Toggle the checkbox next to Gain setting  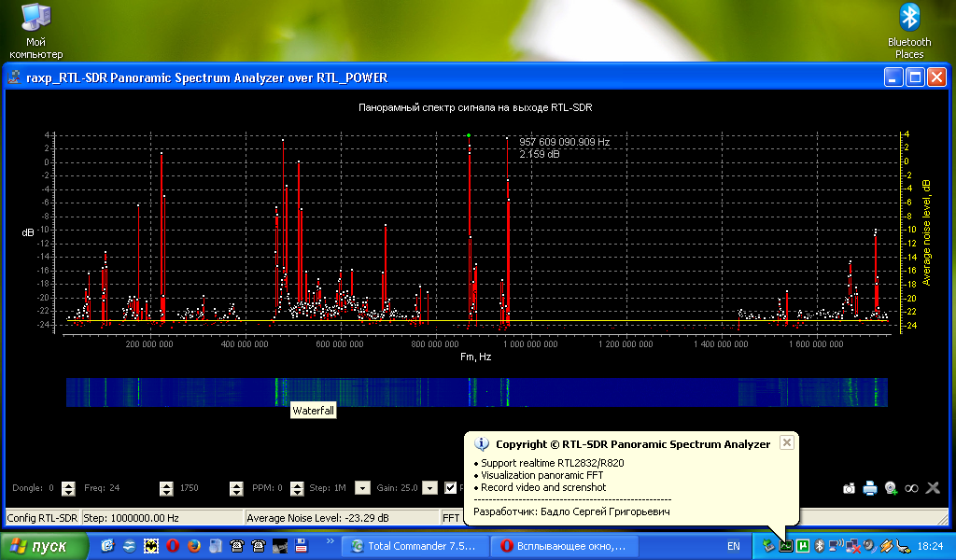pos(452,487)
